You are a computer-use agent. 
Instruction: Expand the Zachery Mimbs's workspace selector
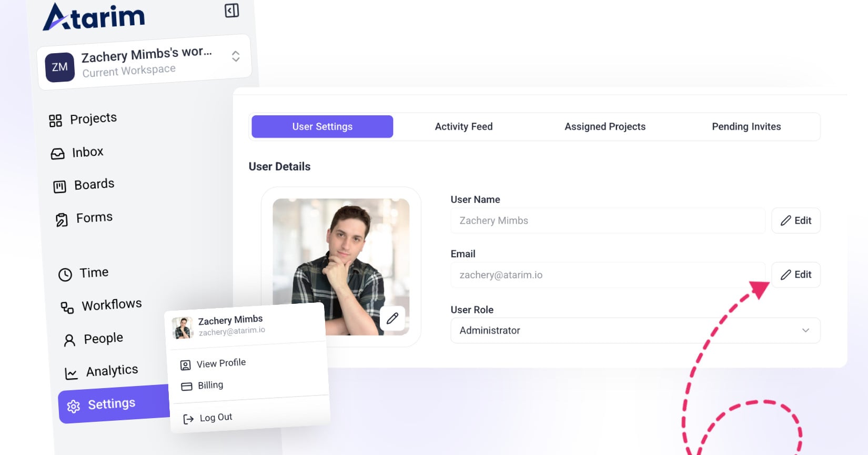tap(144, 62)
